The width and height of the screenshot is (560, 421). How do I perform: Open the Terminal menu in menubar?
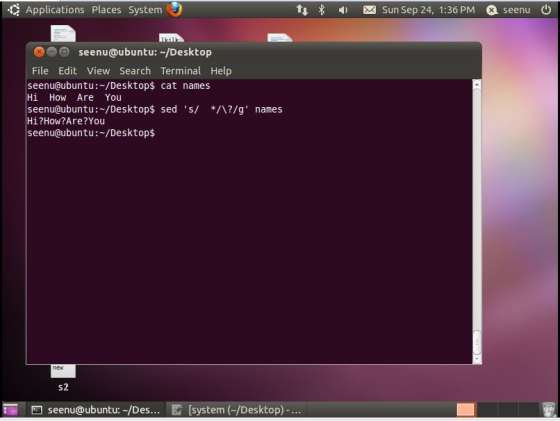point(180,71)
